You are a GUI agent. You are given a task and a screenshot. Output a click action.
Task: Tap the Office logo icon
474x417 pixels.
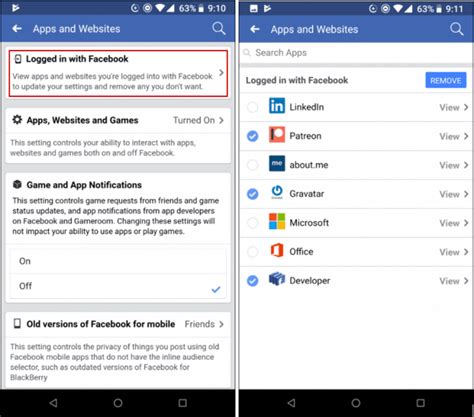[277, 250]
